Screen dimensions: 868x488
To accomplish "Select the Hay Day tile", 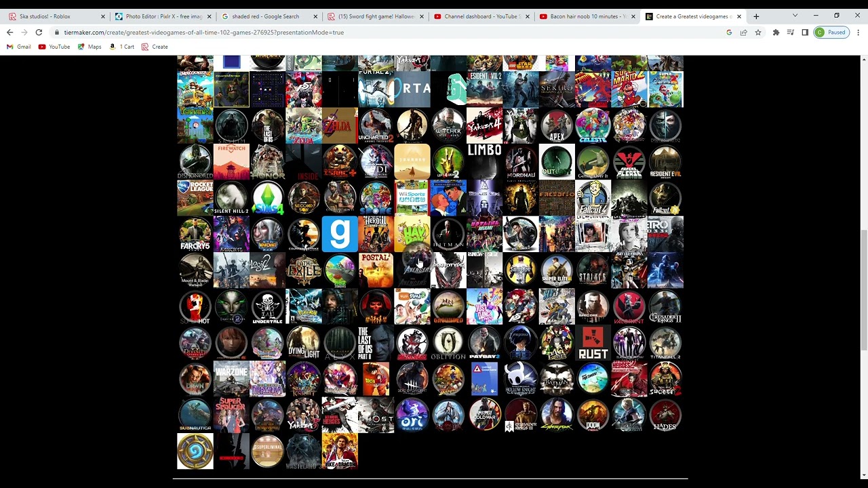I will (x=412, y=234).
